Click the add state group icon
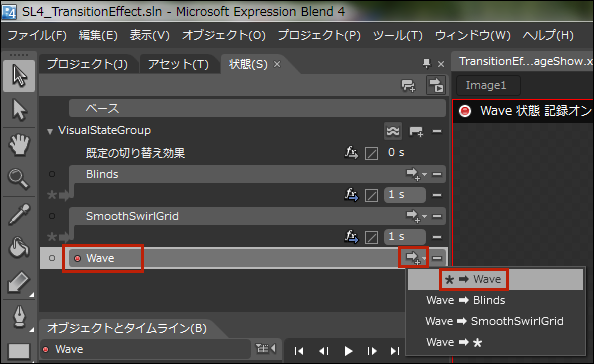Image resolution: width=594 pixels, height=364 pixels. pos(408,85)
